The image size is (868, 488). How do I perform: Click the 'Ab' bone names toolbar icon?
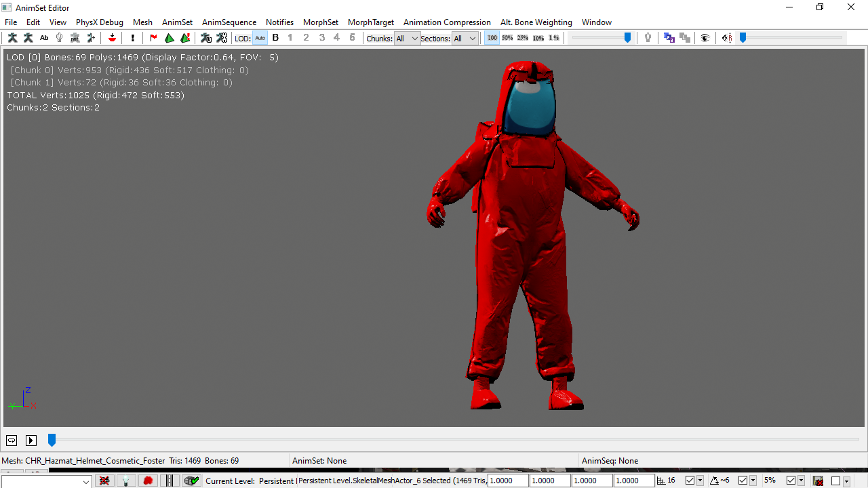point(44,38)
